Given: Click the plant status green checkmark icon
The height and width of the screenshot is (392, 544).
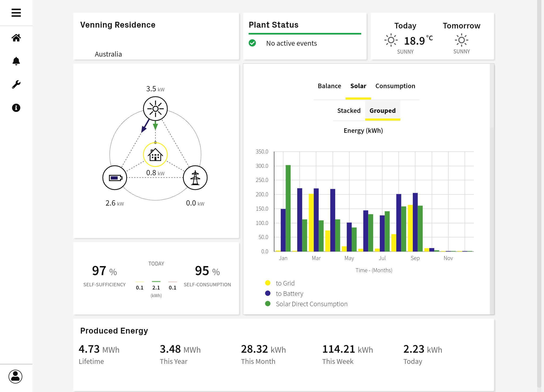Looking at the screenshot, I should (253, 43).
